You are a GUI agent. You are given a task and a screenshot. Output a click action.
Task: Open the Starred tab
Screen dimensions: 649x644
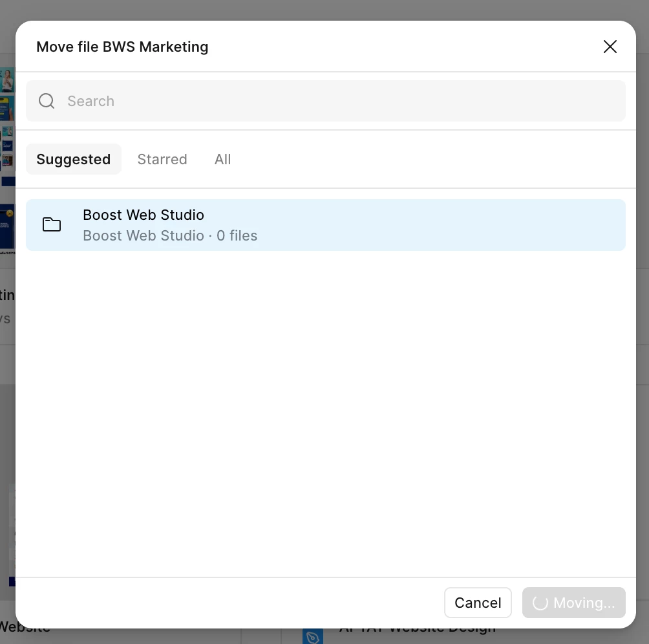click(162, 159)
